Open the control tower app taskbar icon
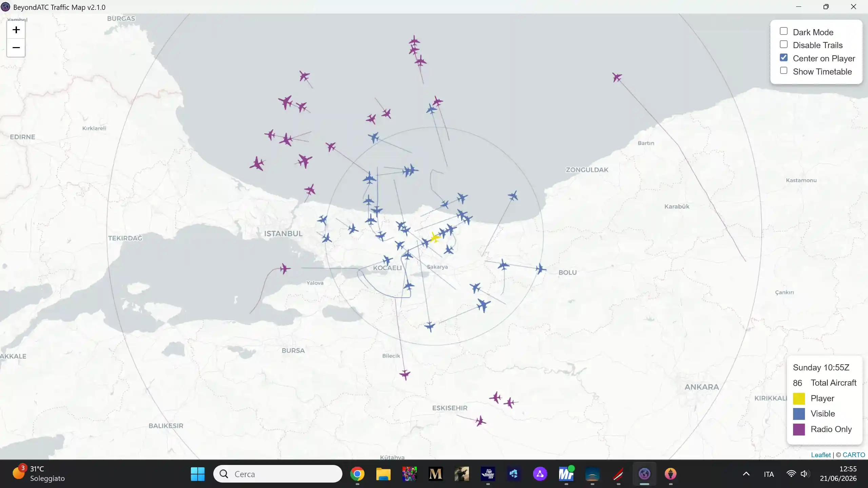This screenshot has width=868, height=488. (x=670, y=474)
